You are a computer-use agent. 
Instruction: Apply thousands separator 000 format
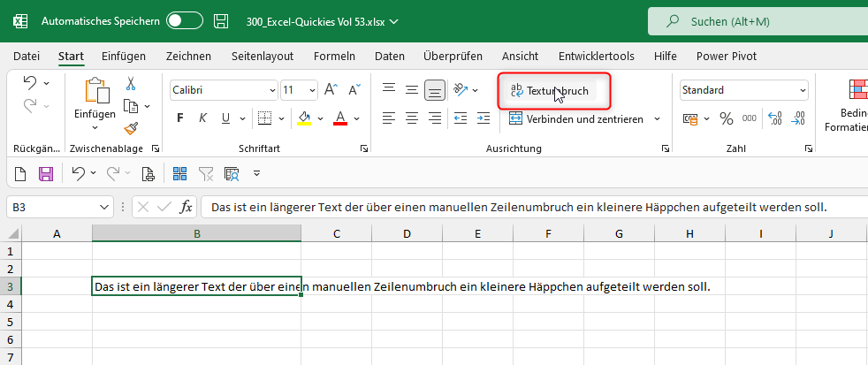tap(749, 118)
